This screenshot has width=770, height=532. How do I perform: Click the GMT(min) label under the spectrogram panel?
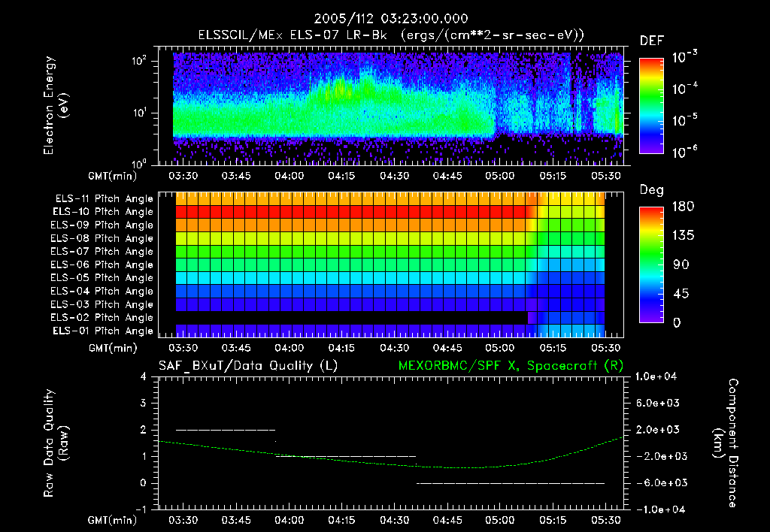coord(113,176)
